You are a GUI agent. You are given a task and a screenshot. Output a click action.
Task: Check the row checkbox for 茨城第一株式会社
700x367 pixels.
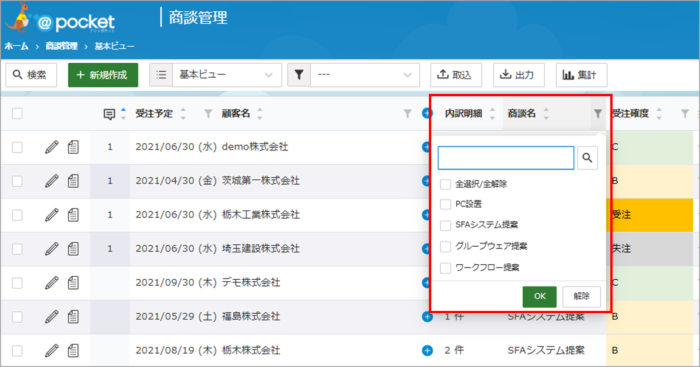coord(17,181)
